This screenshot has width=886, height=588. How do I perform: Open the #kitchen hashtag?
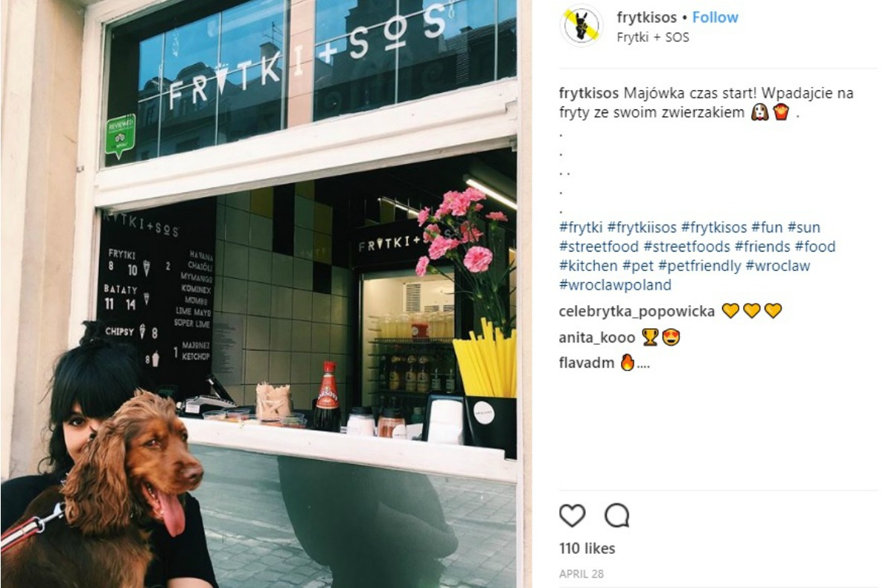[588, 266]
